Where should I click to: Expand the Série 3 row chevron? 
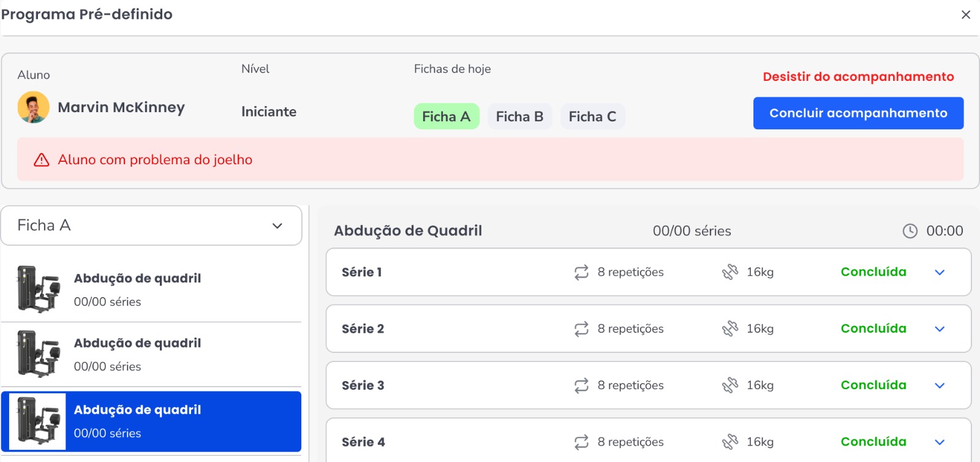940,385
